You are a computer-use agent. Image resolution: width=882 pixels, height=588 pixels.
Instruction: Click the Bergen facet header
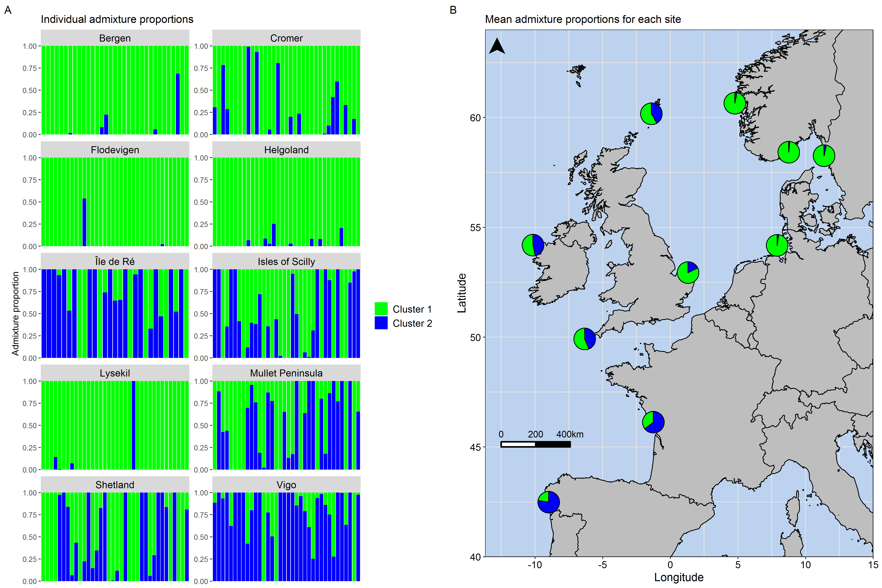tap(115, 38)
